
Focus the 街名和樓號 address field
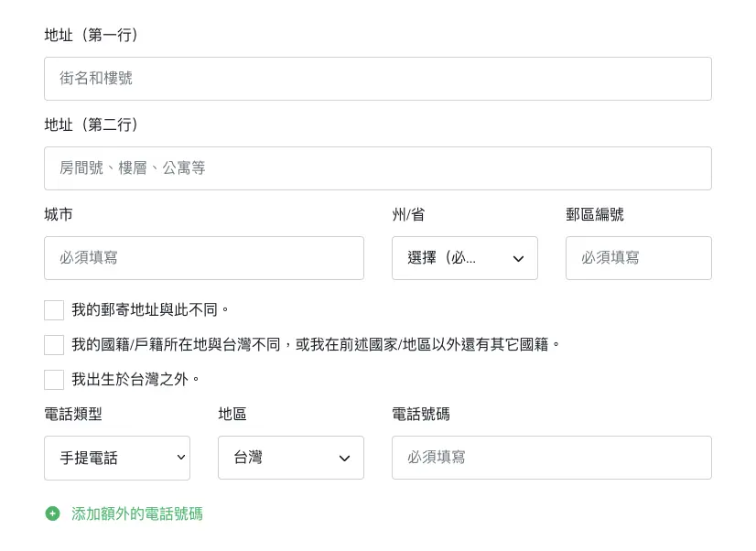(377, 79)
